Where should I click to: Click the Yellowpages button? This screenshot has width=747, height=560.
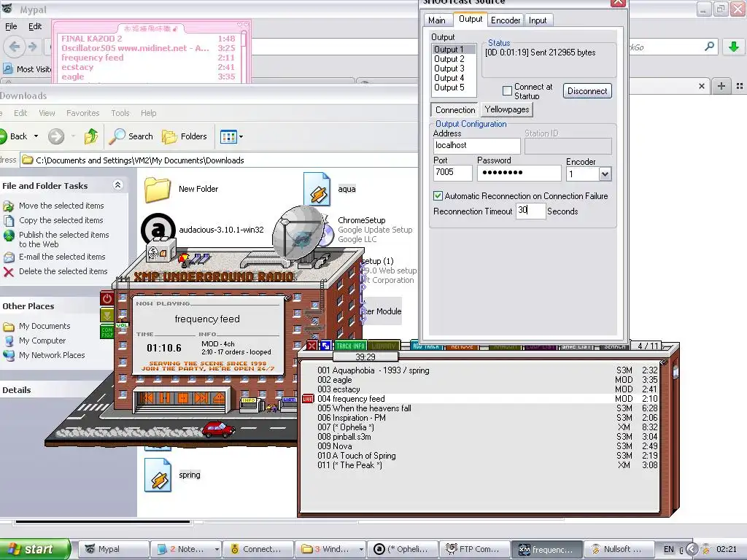click(x=507, y=109)
